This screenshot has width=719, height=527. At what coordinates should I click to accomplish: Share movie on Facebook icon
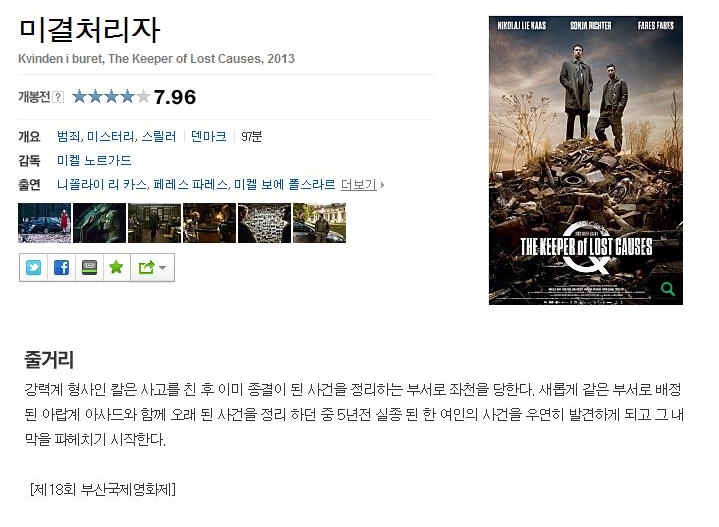click(61, 267)
